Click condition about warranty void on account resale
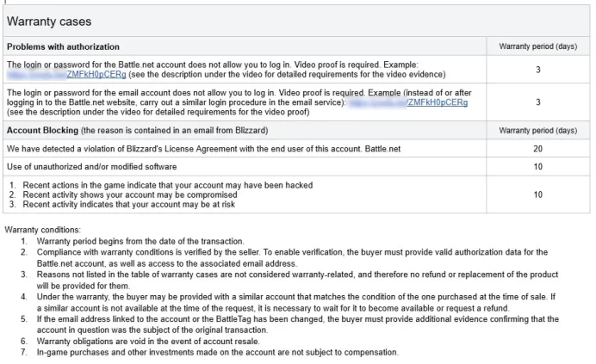Viewport: 596px width, 364px height. (x=148, y=342)
